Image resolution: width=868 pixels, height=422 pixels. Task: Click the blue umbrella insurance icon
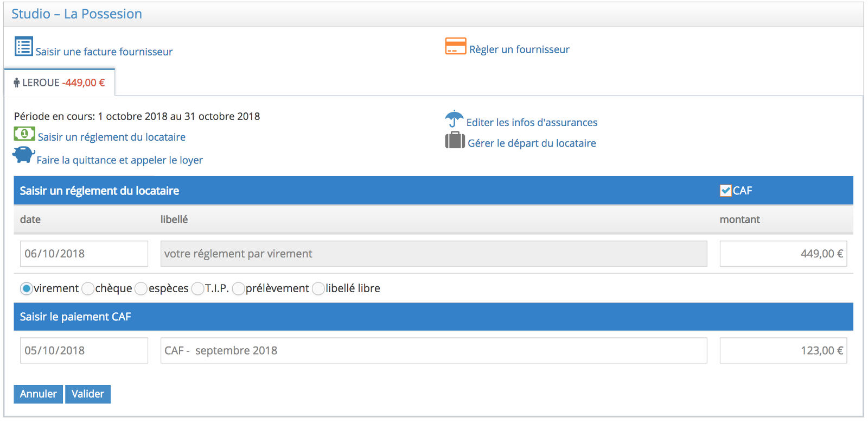tap(454, 119)
